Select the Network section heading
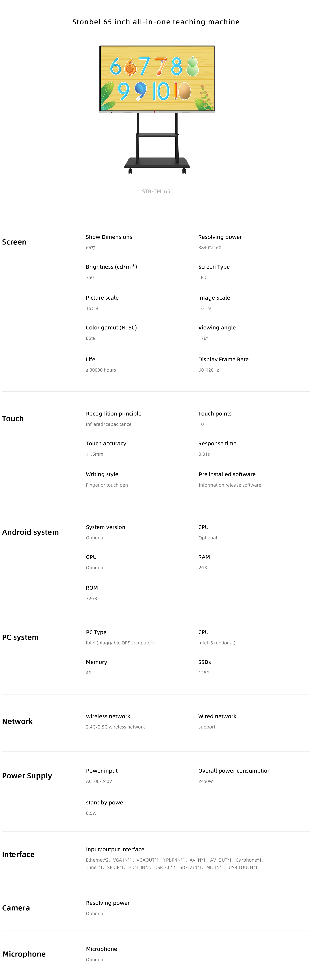Viewport: 312px width, 980px height. (18, 721)
